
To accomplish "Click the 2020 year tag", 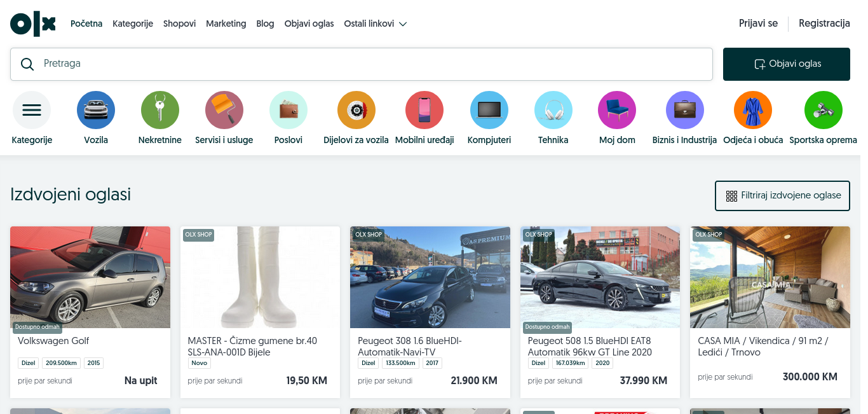I will click(602, 363).
